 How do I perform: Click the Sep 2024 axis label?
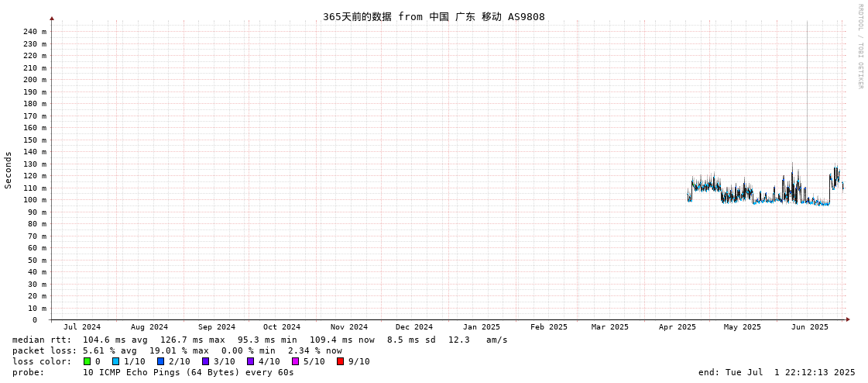(x=217, y=327)
